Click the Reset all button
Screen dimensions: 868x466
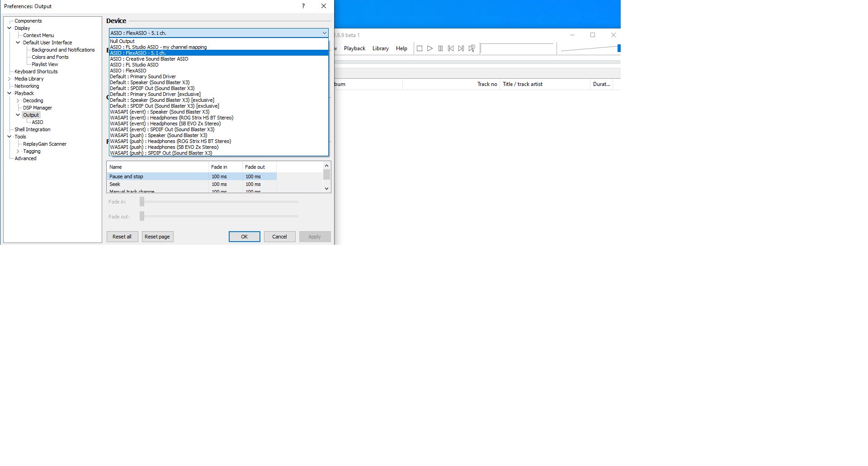(x=122, y=236)
